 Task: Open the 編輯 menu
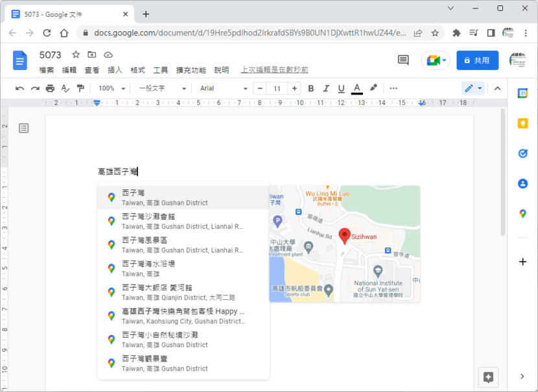pyautogui.click(x=69, y=70)
